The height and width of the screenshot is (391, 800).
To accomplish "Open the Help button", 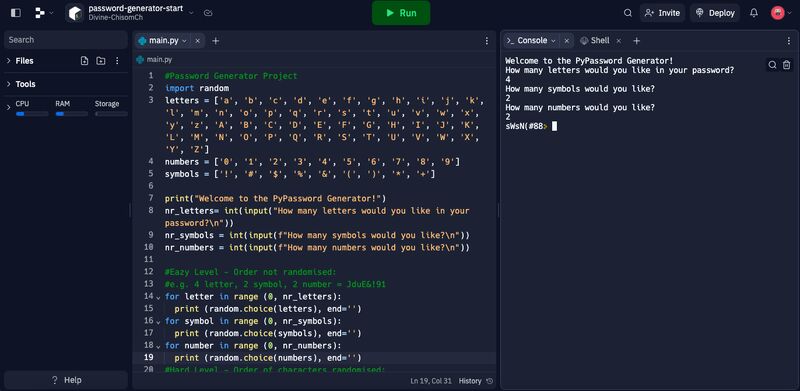I will [66, 380].
